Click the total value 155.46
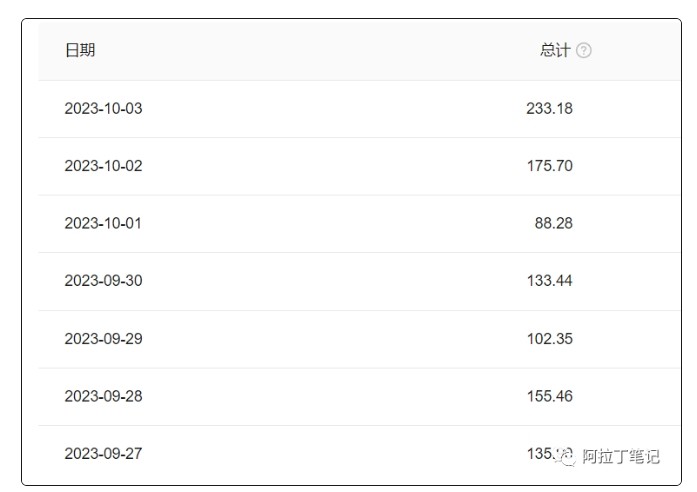697x492 pixels. point(549,396)
